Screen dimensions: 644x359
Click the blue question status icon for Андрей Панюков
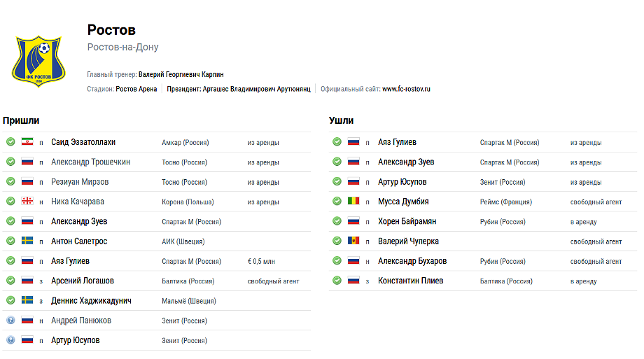pyautogui.click(x=10, y=320)
